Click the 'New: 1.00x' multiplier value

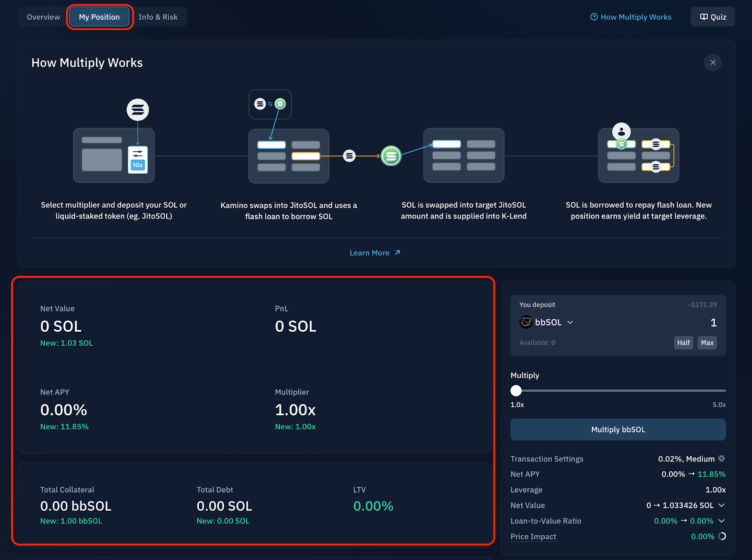(x=295, y=427)
